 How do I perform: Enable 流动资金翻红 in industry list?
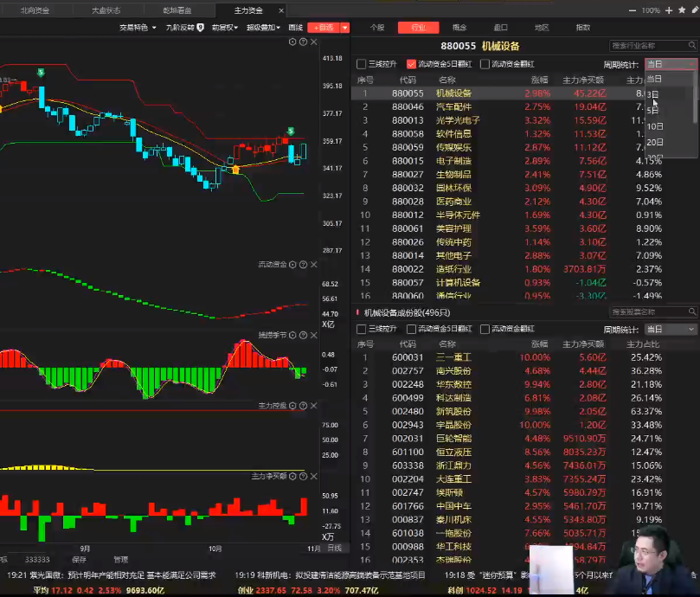click(x=485, y=64)
